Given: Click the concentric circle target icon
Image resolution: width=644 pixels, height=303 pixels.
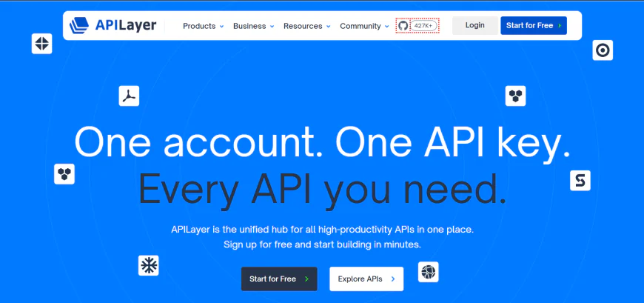Looking at the screenshot, I should tap(603, 50).
